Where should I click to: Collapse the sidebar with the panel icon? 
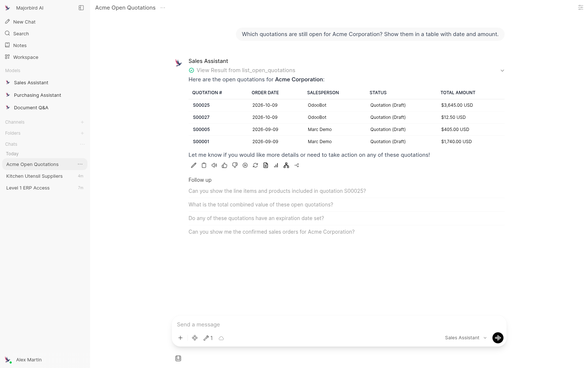pyautogui.click(x=81, y=8)
